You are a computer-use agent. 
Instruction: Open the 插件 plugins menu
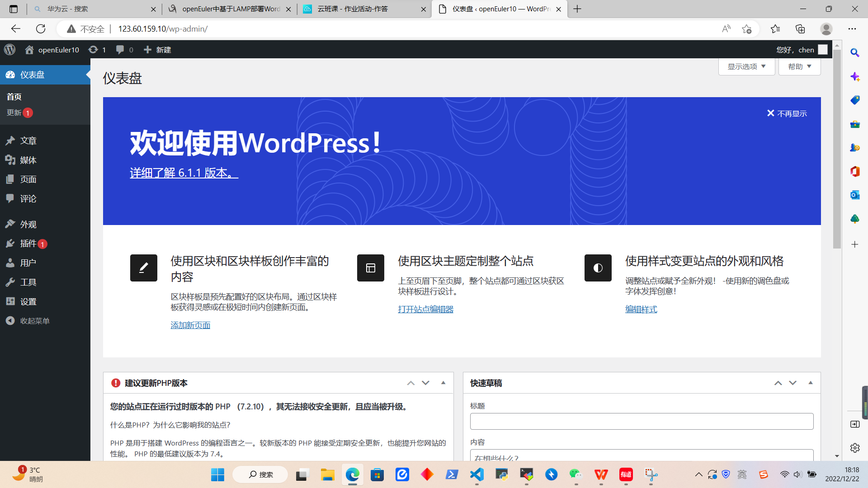point(28,244)
